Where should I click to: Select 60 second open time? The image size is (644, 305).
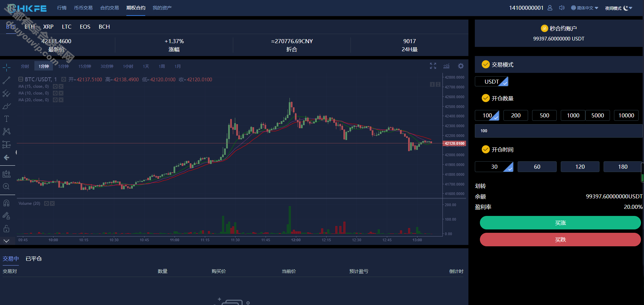click(x=537, y=167)
